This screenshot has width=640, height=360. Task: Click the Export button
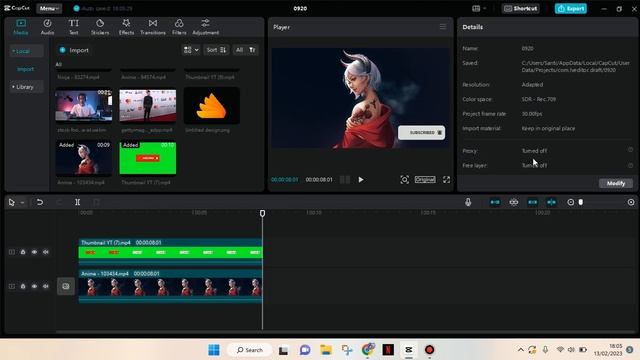[571, 9]
